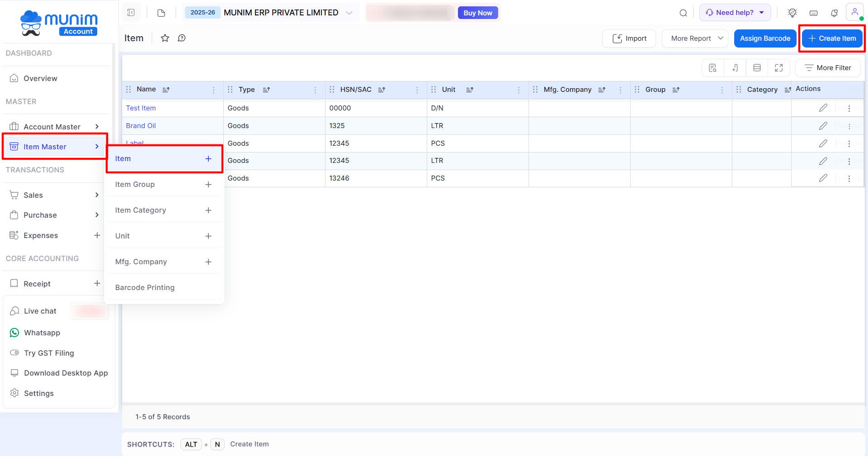Open the notifications bell icon
This screenshot has height=457, width=868.
(x=834, y=13)
